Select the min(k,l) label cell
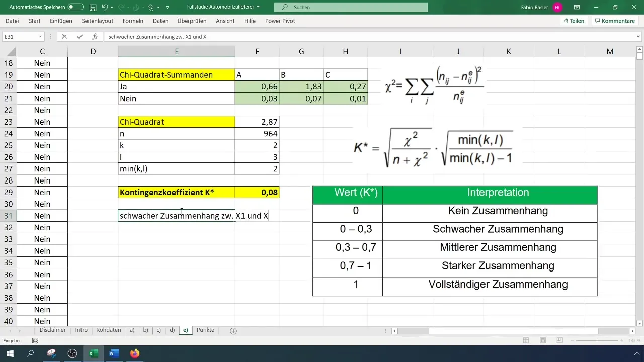644x362 pixels. [x=177, y=169]
